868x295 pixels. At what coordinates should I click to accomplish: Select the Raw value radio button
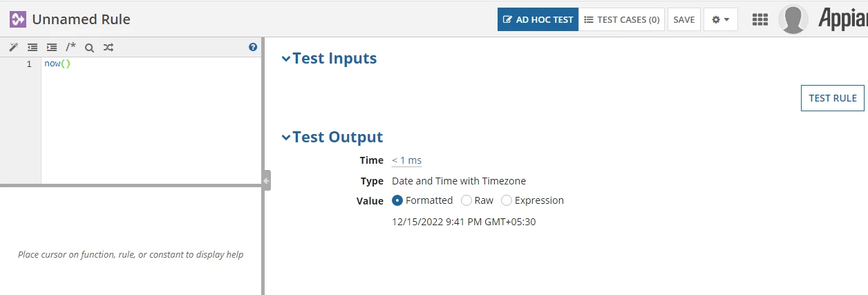point(466,200)
